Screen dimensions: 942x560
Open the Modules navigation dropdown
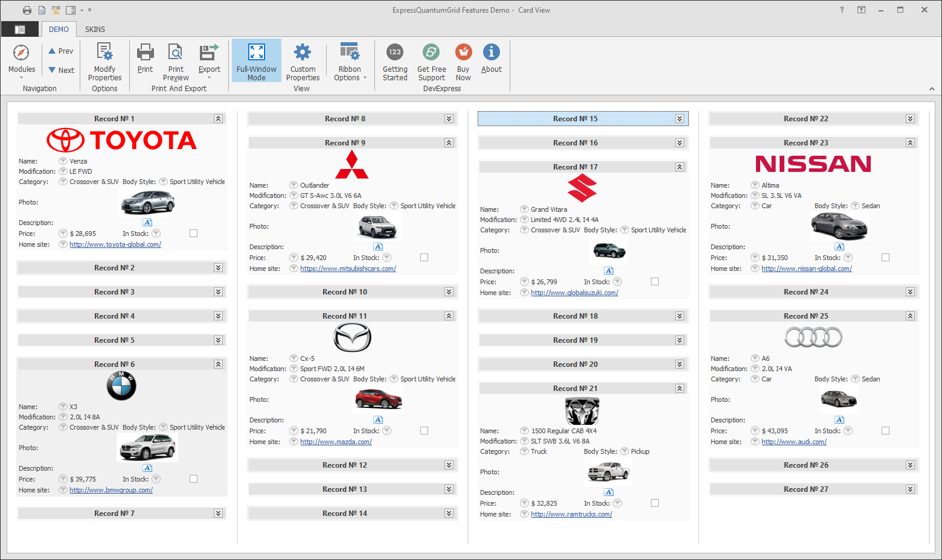coord(21,62)
